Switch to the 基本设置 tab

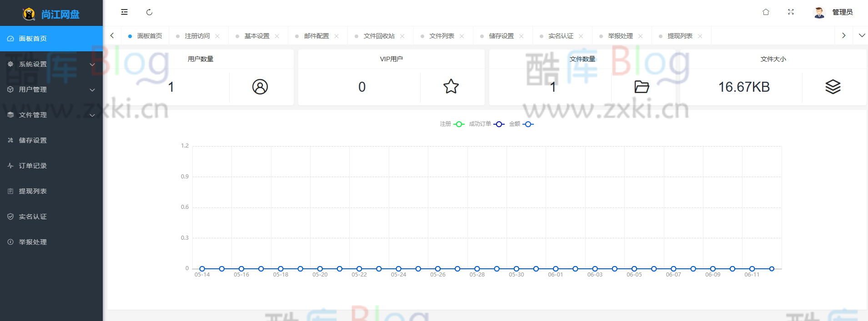point(257,36)
